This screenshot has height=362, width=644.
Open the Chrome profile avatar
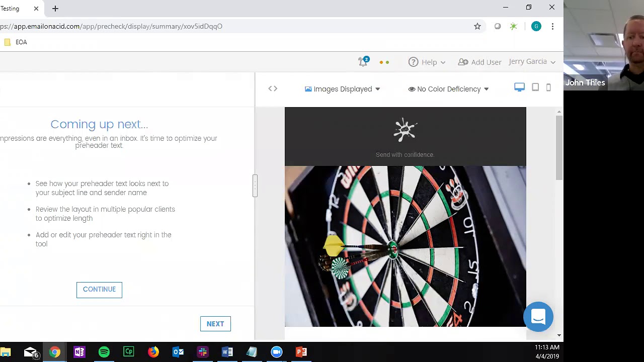(x=536, y=26)
